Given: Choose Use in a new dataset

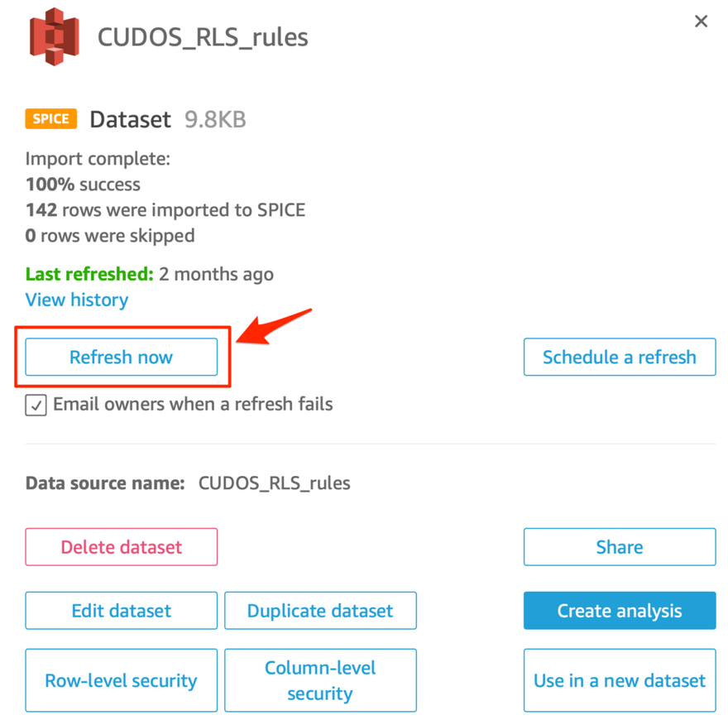Looking at the screenshot, I should click(619, 680).
